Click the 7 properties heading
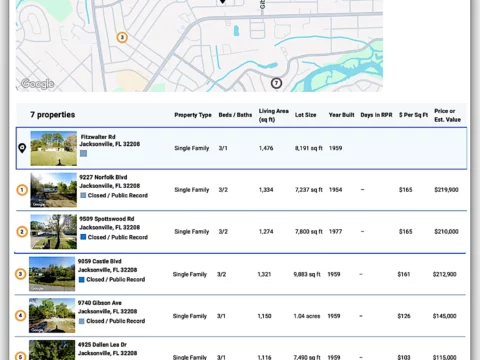 click(x=53, y=115)
